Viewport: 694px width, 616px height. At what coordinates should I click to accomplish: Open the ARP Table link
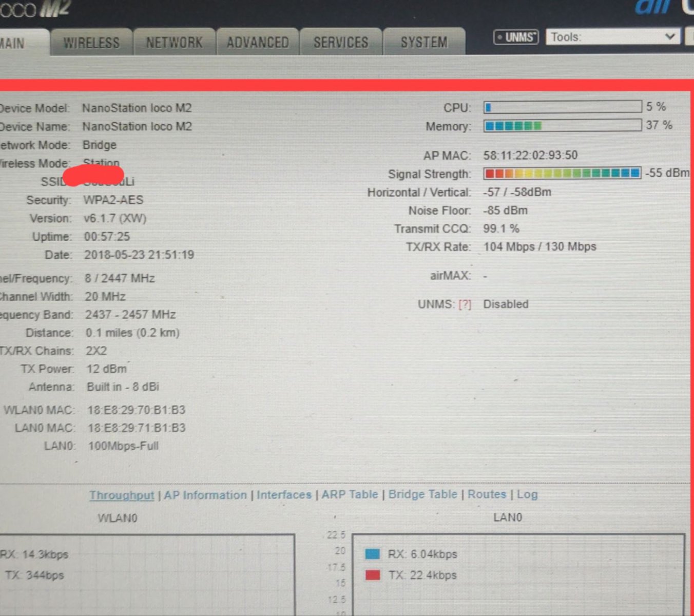point(350,494)
